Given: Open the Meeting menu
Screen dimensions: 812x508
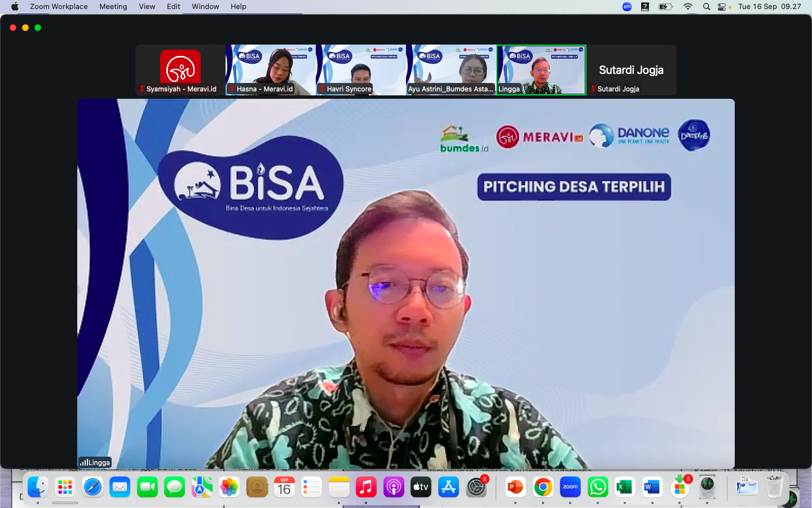Looking at the screenshot, I should coord(113,7).
